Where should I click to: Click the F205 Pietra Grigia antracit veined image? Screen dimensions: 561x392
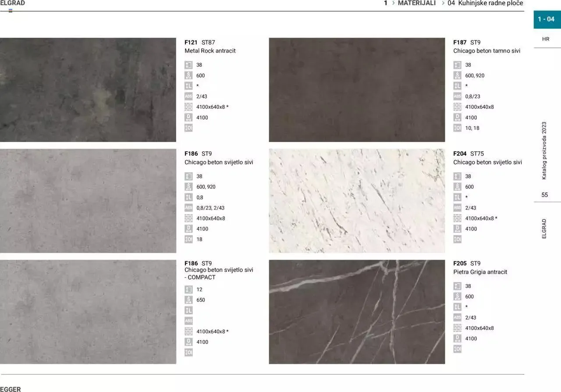coord(357,312)
